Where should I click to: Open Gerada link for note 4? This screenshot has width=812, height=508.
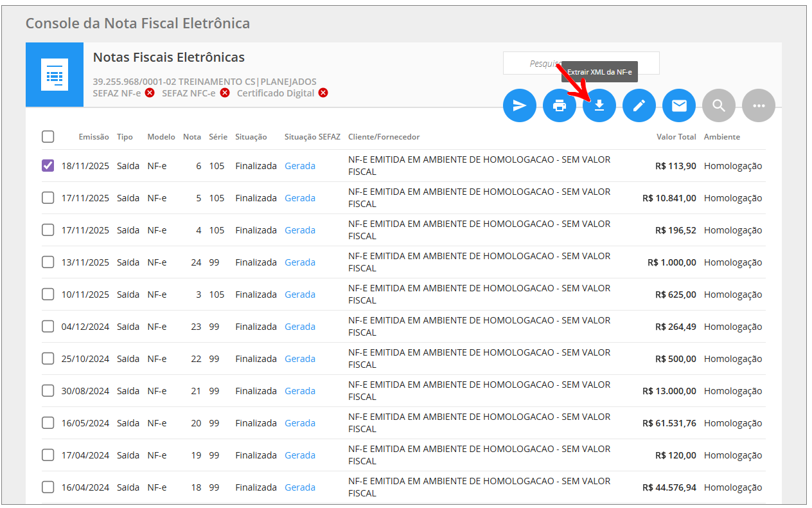click(300, 230)
